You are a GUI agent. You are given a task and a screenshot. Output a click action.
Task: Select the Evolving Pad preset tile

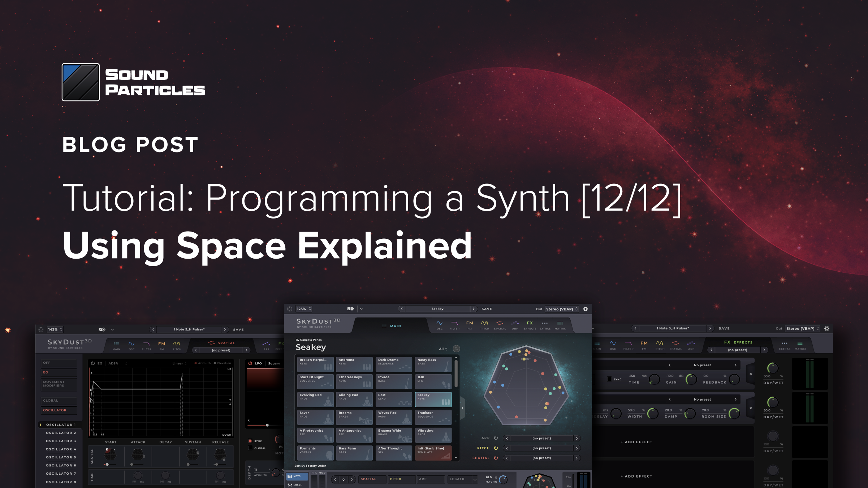pyautogui.click(x=315, y=399)
